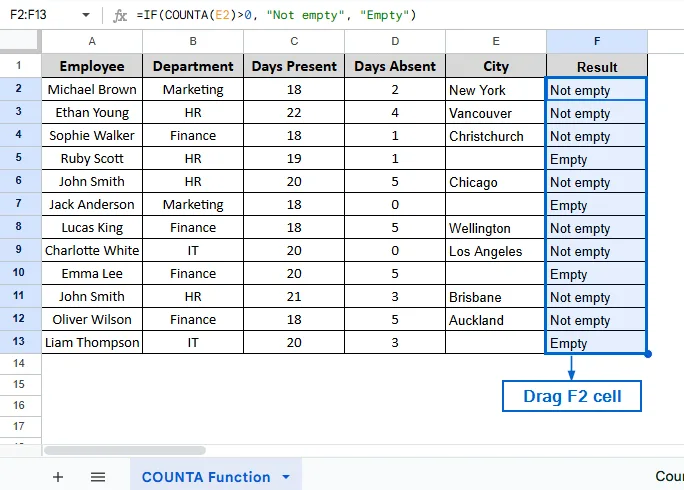Image resolution: width=684 pixels, height=490 pixels.
Task: Select the empty City cell for Ruby Scott
Action: click(x=496, y=158)
